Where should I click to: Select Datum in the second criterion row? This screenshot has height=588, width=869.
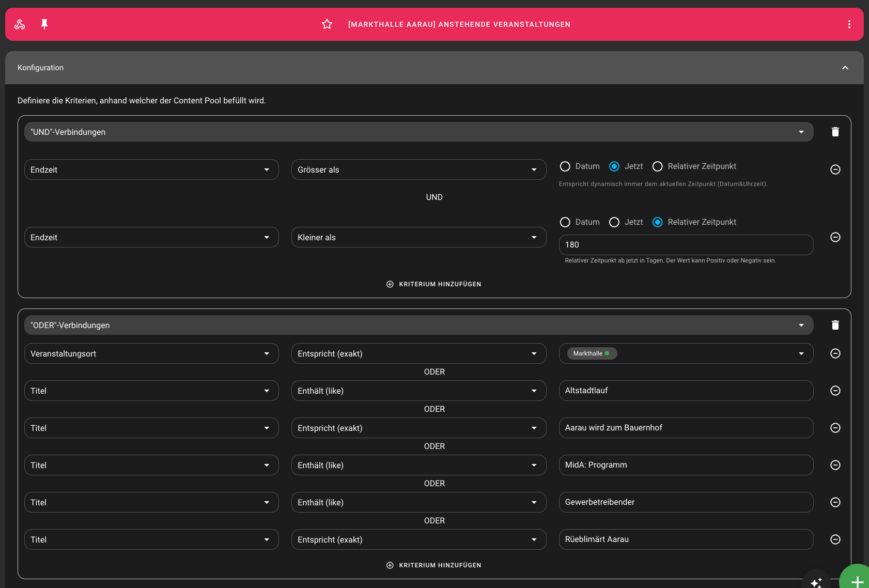(565, 222)
